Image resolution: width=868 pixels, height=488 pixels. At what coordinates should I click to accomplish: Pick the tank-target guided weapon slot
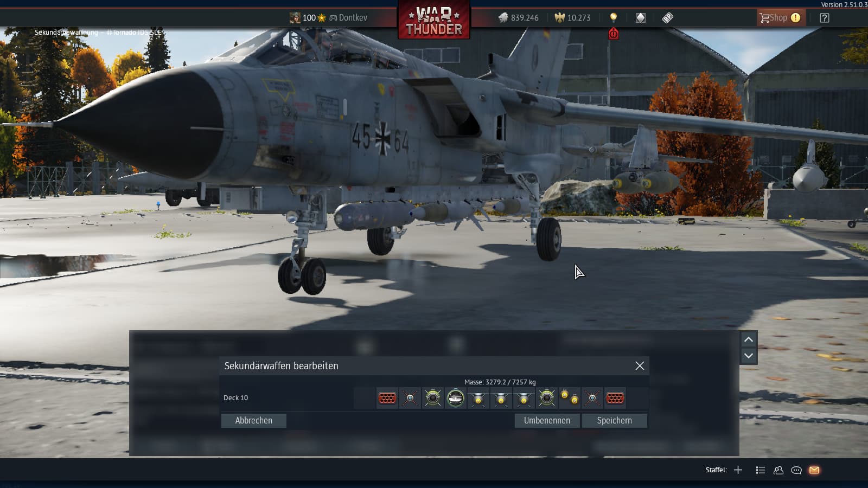[x=455, y=398]
